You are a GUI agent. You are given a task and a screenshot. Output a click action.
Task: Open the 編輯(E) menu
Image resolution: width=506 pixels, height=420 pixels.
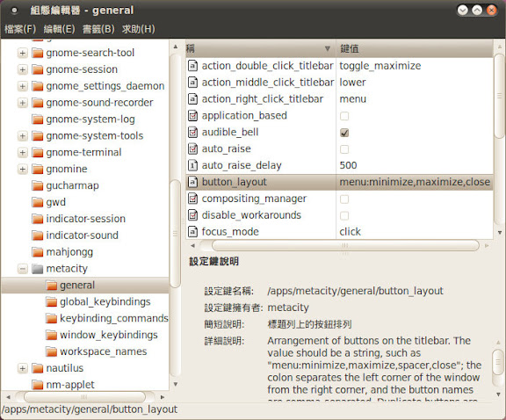coord(59,29)
